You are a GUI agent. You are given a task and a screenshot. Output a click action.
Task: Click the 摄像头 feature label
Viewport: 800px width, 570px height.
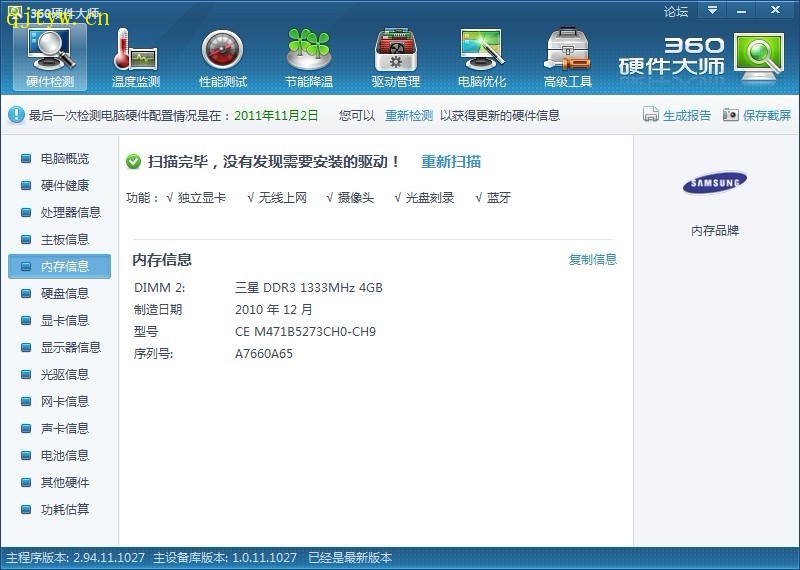click(356, 197)
